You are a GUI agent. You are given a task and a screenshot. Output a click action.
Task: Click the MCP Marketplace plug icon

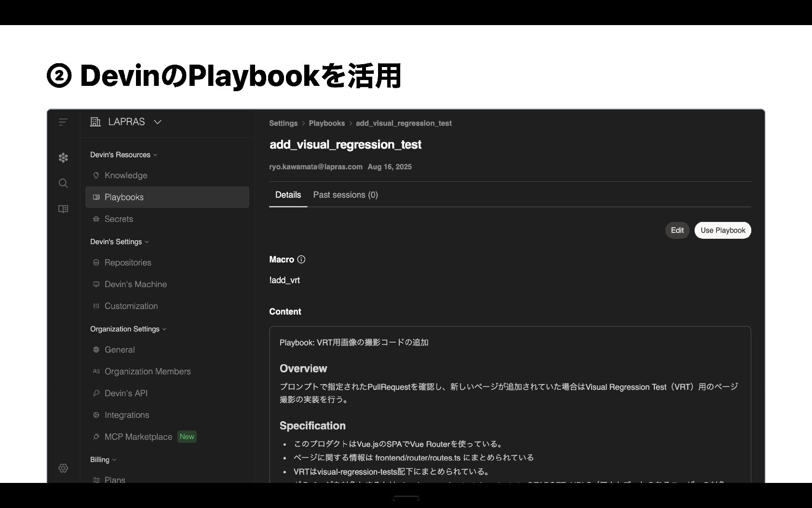[96, 437]
